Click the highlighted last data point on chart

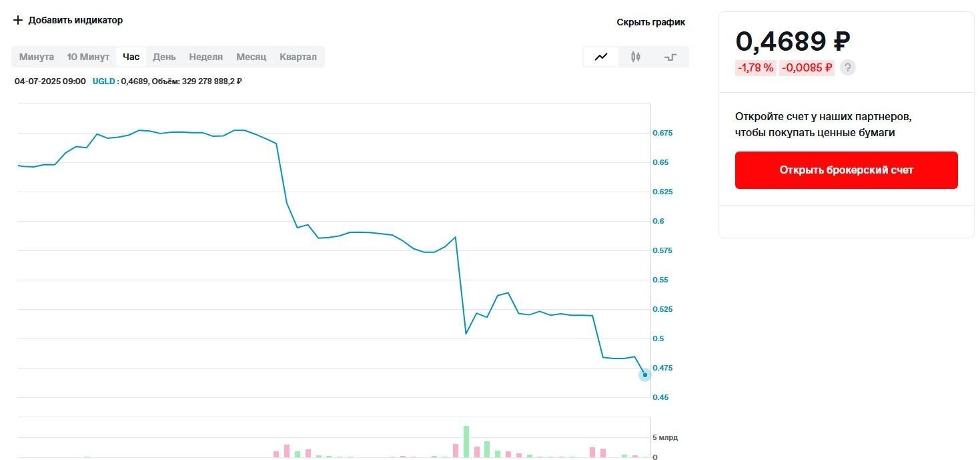(644, 375)
